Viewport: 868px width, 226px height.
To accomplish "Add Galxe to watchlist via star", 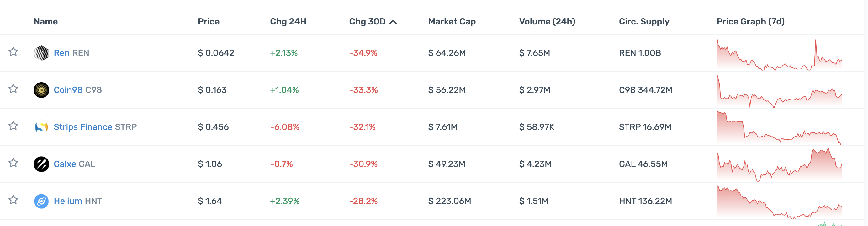I will 13,163.
